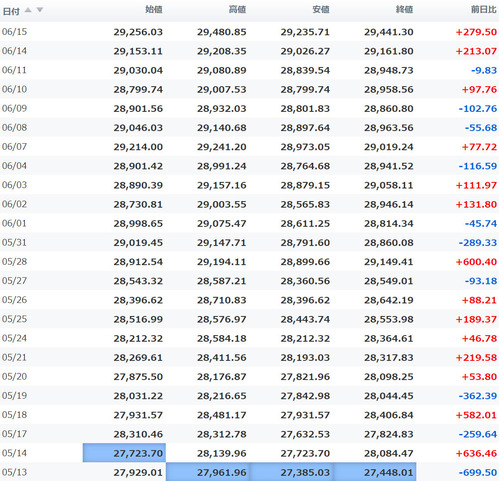499x481 pixels.
Task: Click closing value 29,441.30 on 06/15
Action: pyautogui.click(x=389, y=32)
